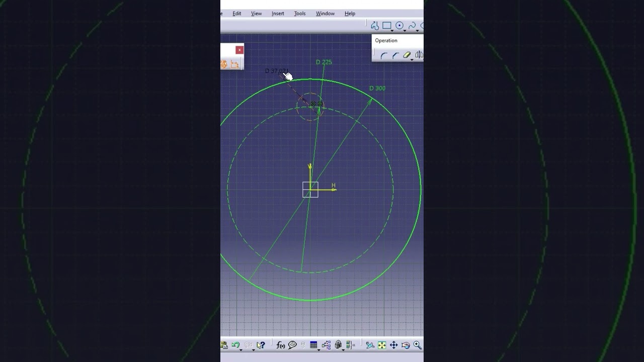This screenshot has height=362, width=644.
Task: Activate Fly Mode airplane icon
Action: tap(370, 345)
